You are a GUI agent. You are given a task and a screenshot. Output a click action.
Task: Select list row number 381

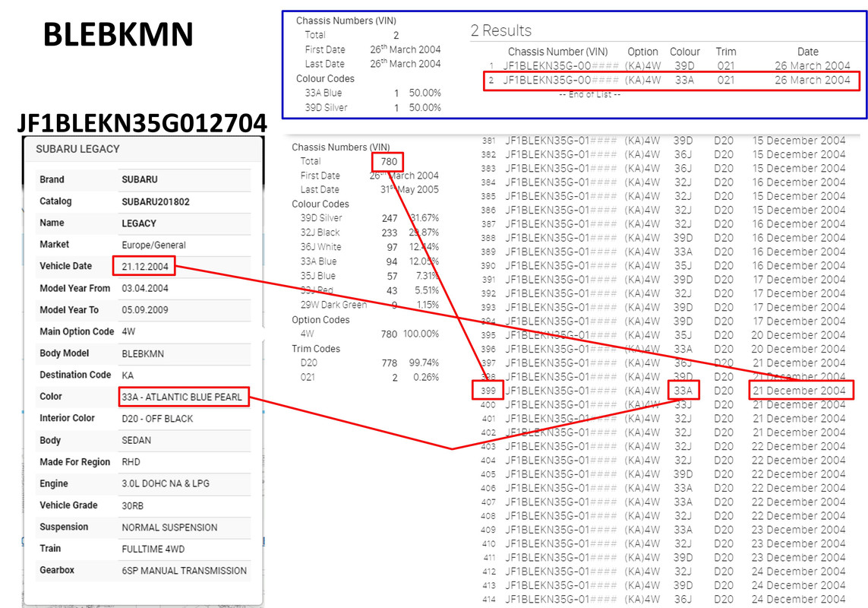(x=663, y=141)
